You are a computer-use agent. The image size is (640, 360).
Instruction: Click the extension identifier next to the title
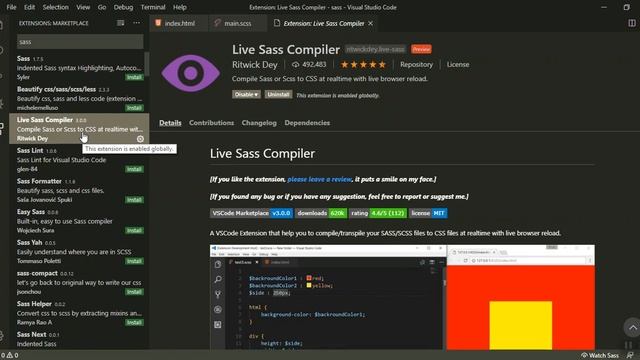coord(375,49)
